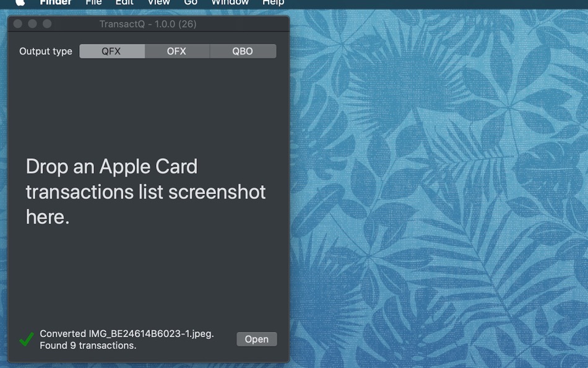This screenshot has width=588, height=368.
Task: Click the 'Drop an Apple Card' drop zone text
Action: point(145,191)
